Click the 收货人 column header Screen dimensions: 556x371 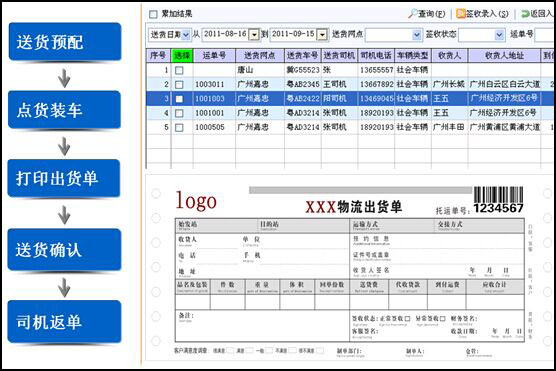pyautogui.click(x=450, y=55)
